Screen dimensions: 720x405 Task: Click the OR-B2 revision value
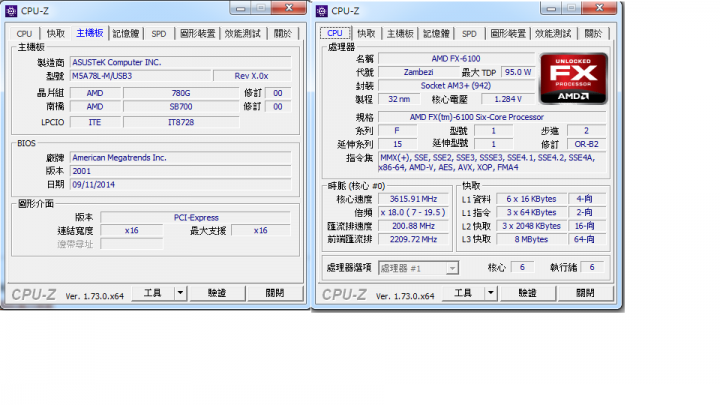[x=586, y=144]
